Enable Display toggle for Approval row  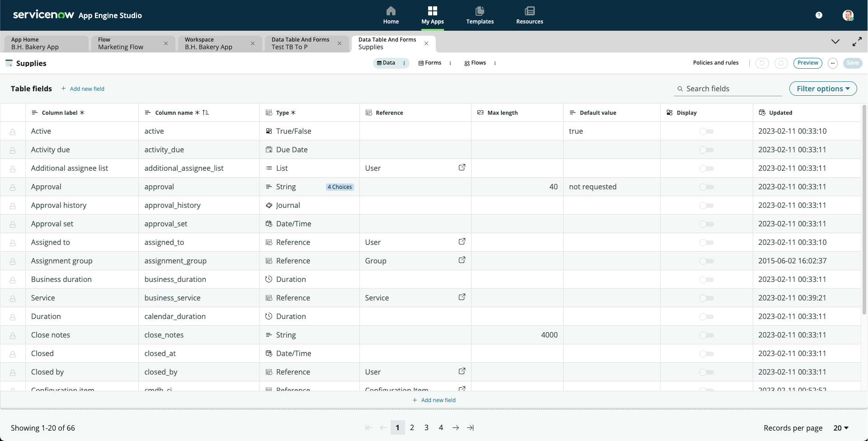click(706, 187)
